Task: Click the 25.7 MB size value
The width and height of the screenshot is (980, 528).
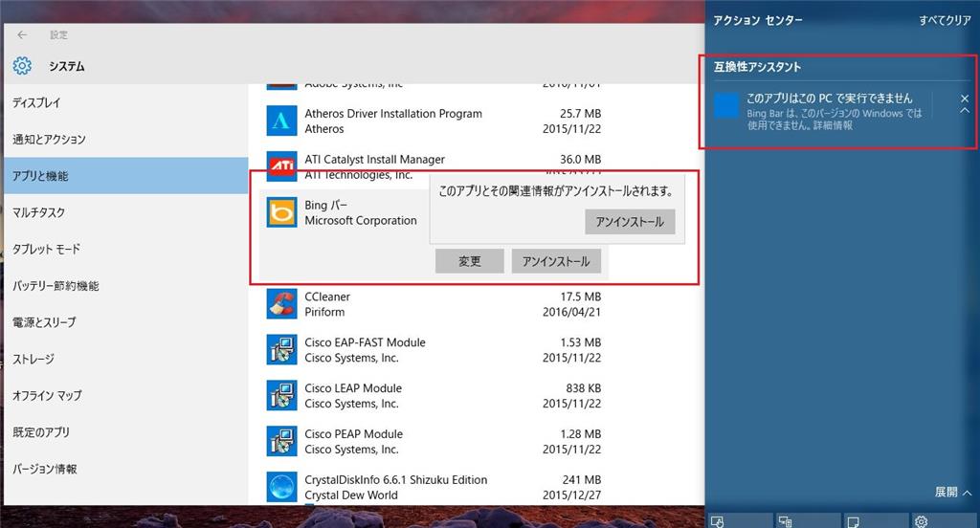Action: pos(580,114)
